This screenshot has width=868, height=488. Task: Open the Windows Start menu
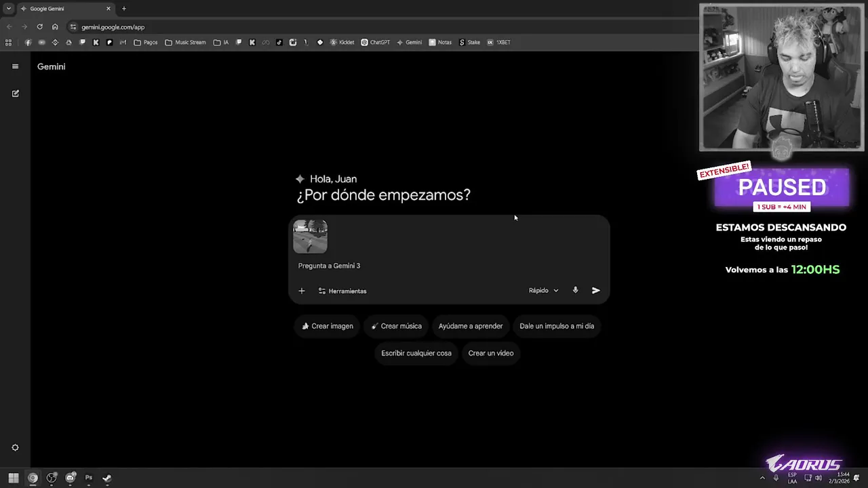point(14,478)
